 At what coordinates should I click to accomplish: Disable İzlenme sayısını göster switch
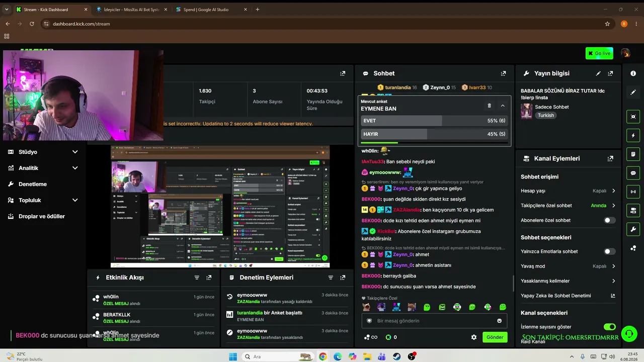pyautogui.click(x=609, y=327)
